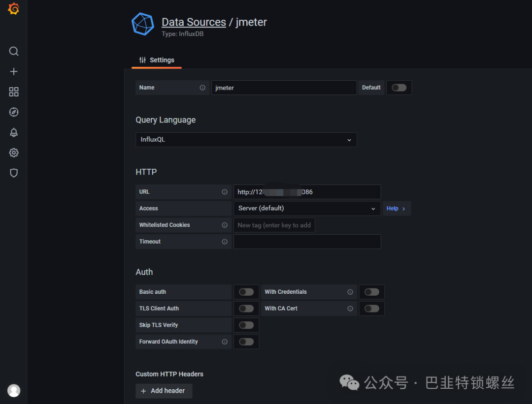Screen dimensions: 532x404
Task: Click the 'Query Language' section heading
Action: 166,120
